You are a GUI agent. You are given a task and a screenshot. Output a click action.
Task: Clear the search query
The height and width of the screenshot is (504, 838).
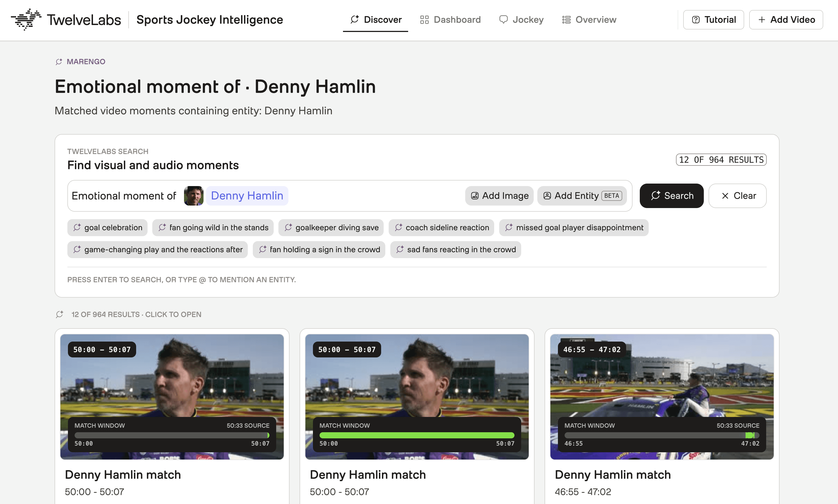(x=738, y=196)
